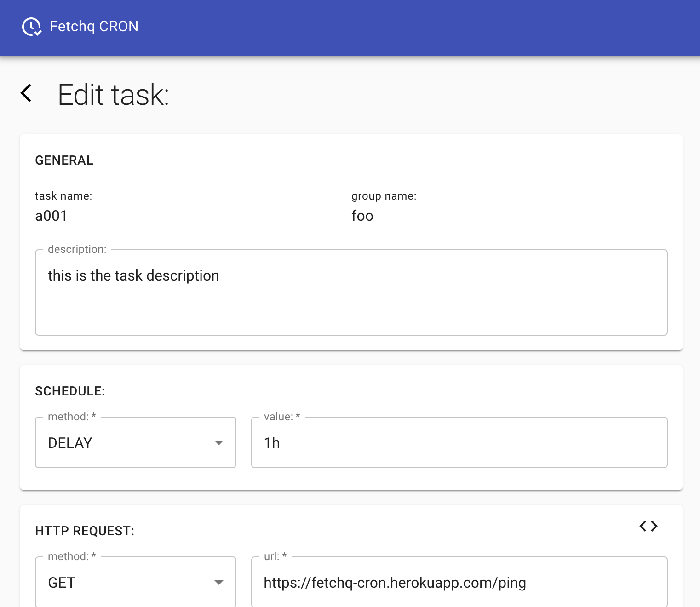
Task: Go back using the left chevron arrow
Action: coord(26,93)
